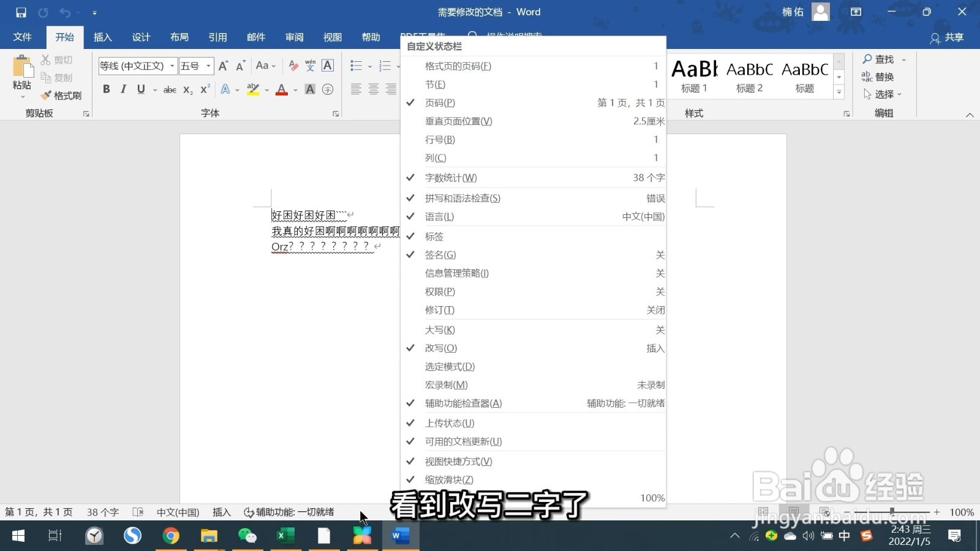The width and height of the screenshot is (980, 551).
Task: Switch to the 布局 ribbon tab
Action: pos(179,37)
